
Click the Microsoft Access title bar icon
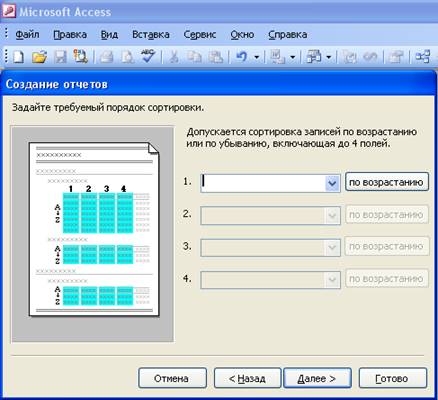9,11
